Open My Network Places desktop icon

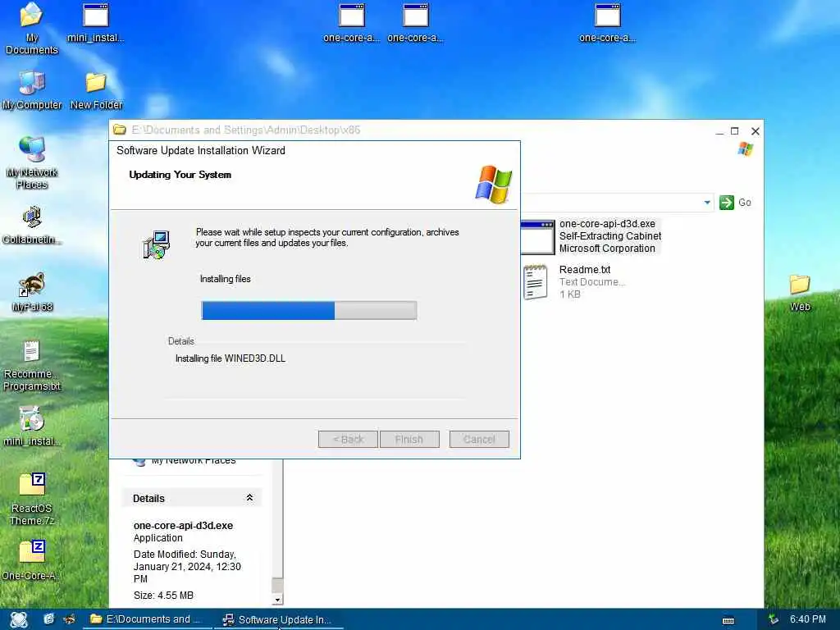[32, 162]
